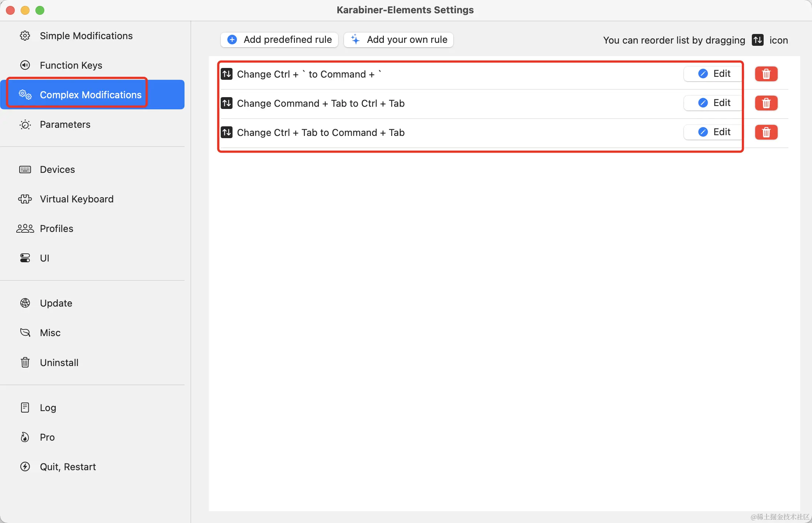Edit the Change Ctrl + Tab rule

coord(713,132)
